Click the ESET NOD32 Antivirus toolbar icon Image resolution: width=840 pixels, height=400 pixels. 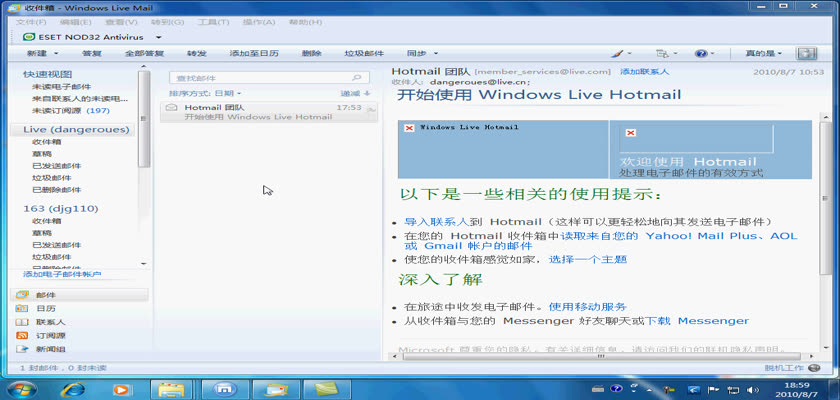[x=29, y=36]
